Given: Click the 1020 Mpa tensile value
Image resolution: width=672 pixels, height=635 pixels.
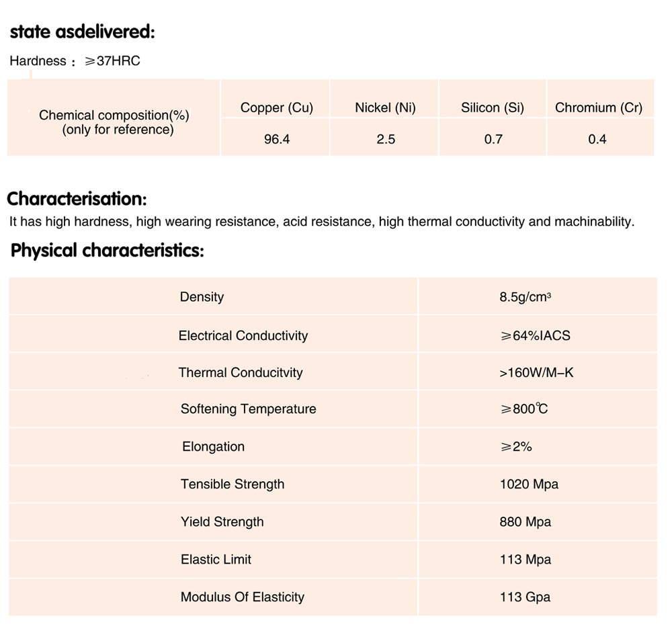Looking at the screenshot, I should pos(529,484).
